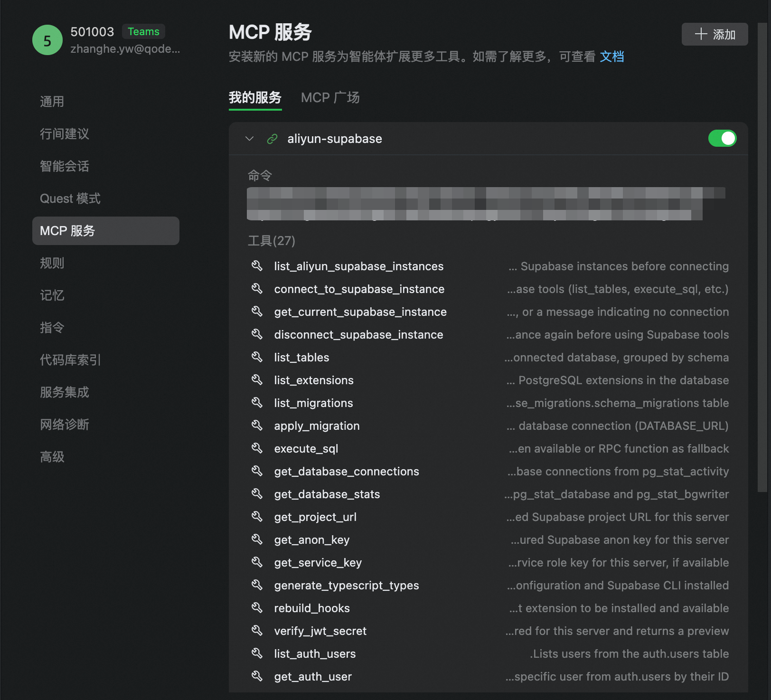Image resolution: width=771 pixels, height=700 pixels.
Task: Click the tool icon beside get_database_stats
Action: click(x=257, y=493)
